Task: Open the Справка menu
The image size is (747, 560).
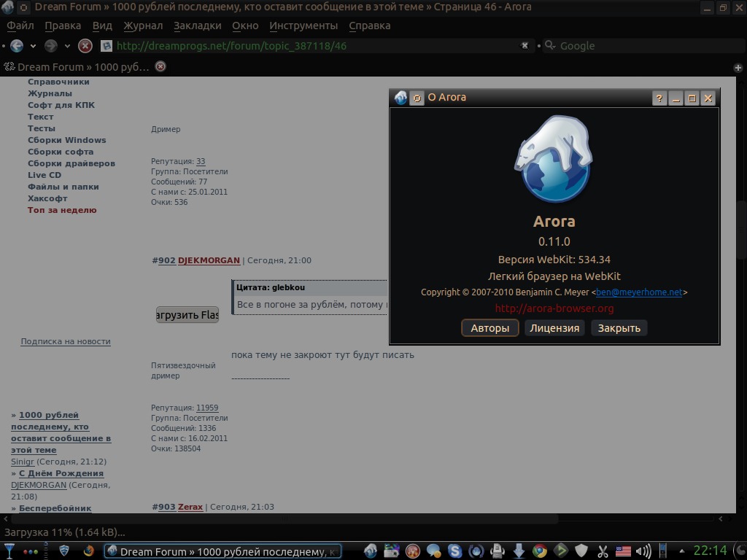Action: 370,26
